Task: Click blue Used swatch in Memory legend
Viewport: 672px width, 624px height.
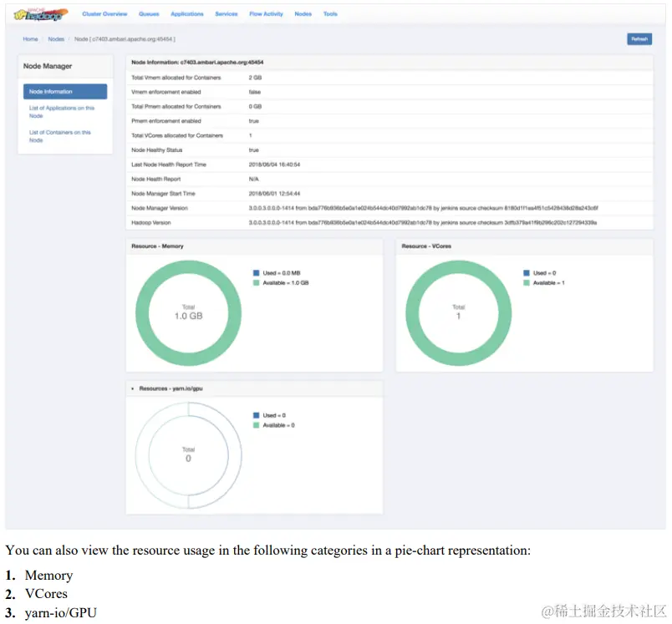Action: coord(257,273)
